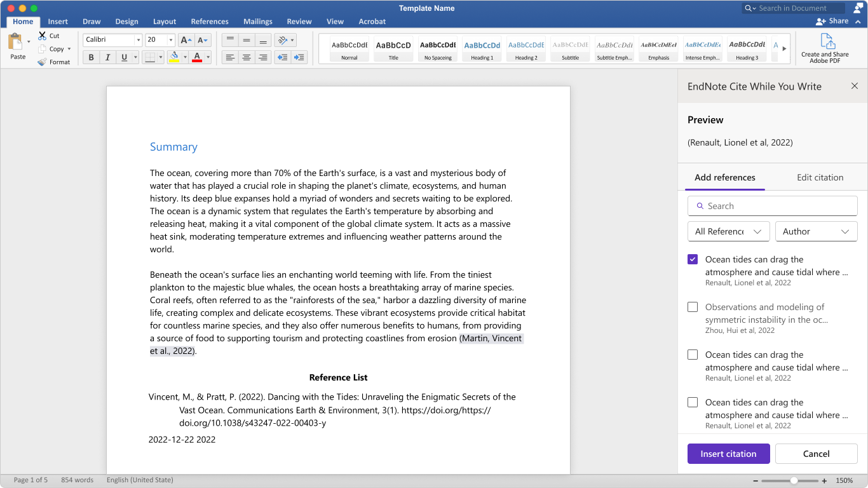Set vertical align bottom
868x488 pixels.
pyautogui.click(x=263, y=39)
